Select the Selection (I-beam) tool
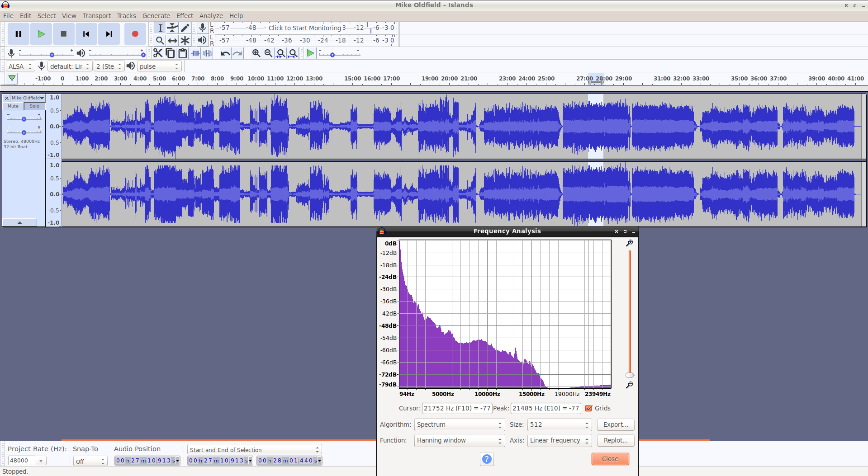Image resolution: width=868 pixels, height=476 pixels. point(160,28)
